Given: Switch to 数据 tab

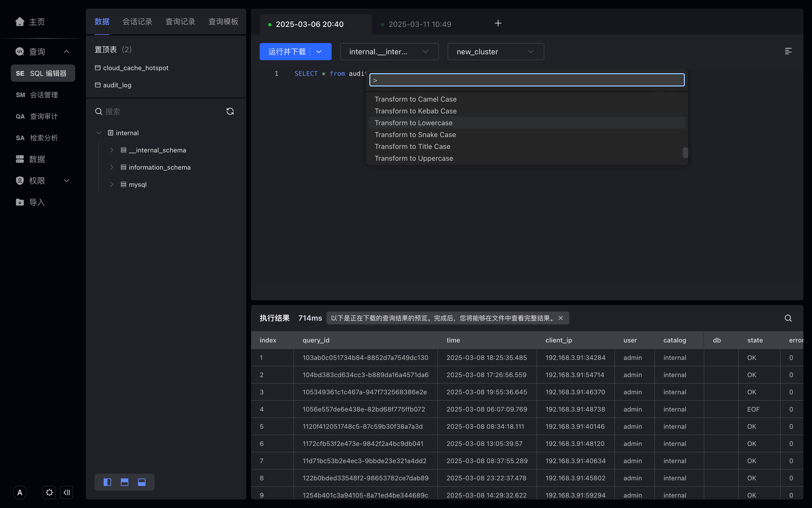Looking at the screenshot, I should pos(102,22).
